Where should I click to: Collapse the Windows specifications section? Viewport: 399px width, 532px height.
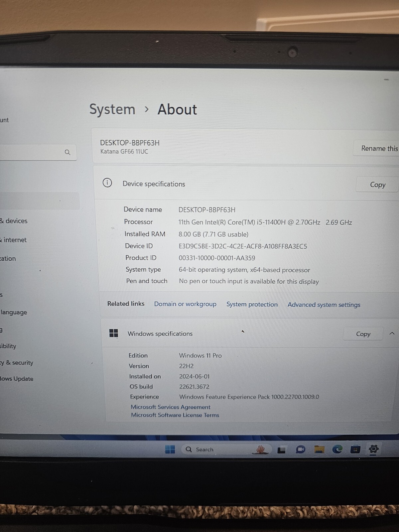[x=392, y=333]
